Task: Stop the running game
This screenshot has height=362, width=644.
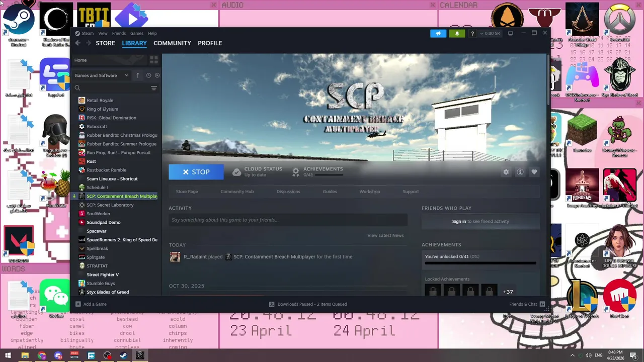Action: [x=196, y=172]
